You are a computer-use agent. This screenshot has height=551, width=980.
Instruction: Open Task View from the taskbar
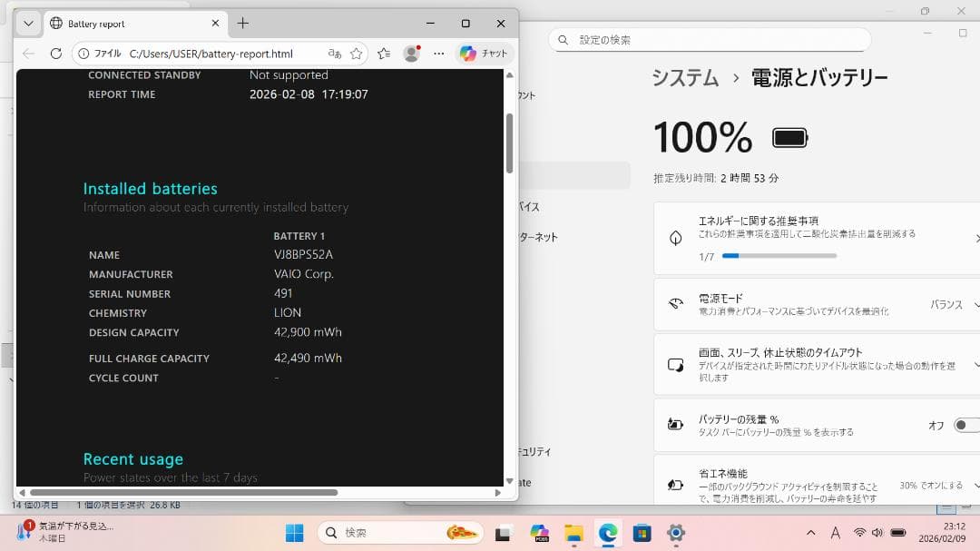pyautogui.click(x=501, y=535)
